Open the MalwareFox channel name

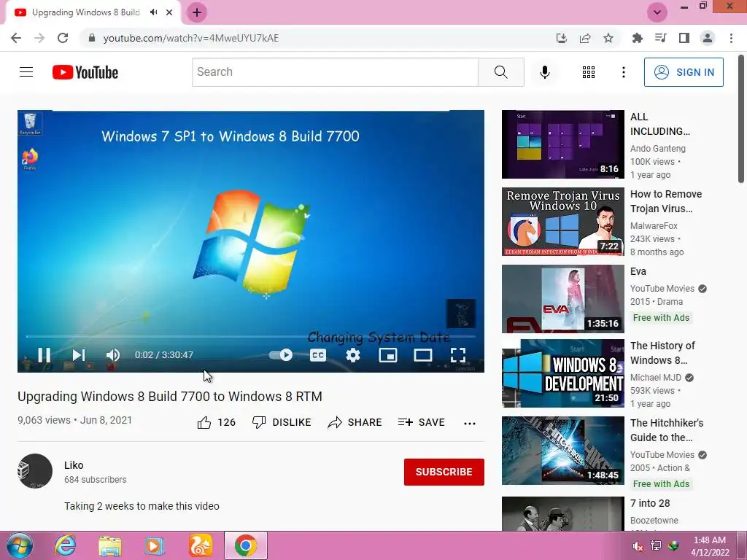pyautogui.click(x=654, y=226)
